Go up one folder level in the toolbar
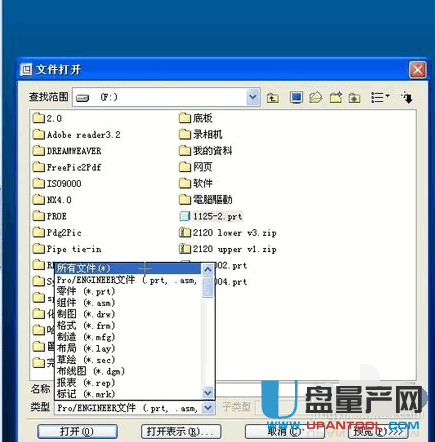The height and width of the screenshot is (442, 435). (x=273, y=98)
